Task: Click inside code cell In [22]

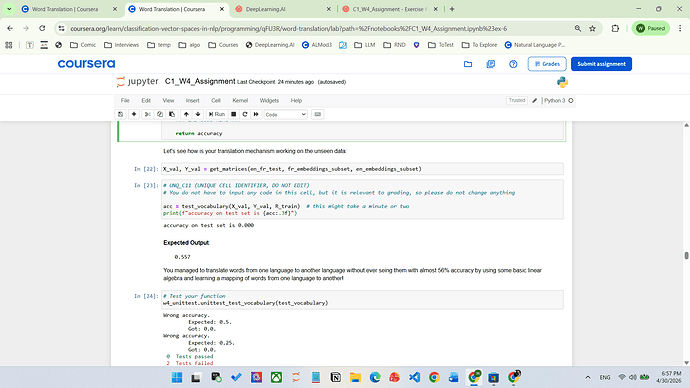Action: [x=362, y=169]
